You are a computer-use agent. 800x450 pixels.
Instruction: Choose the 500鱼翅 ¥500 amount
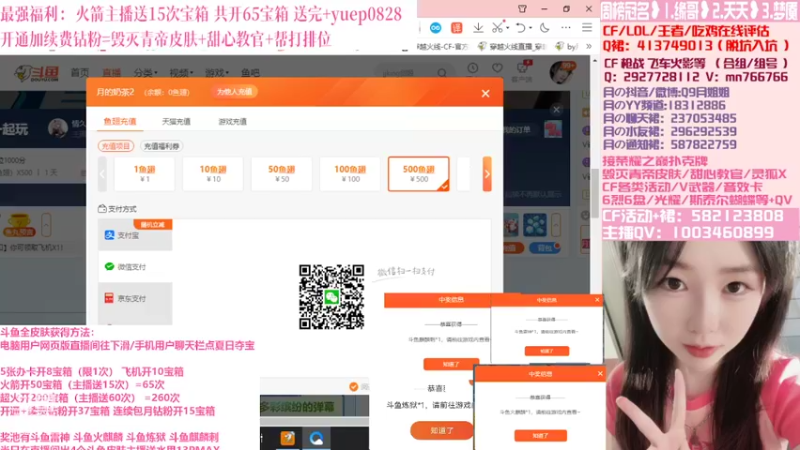tap(418, 174)
